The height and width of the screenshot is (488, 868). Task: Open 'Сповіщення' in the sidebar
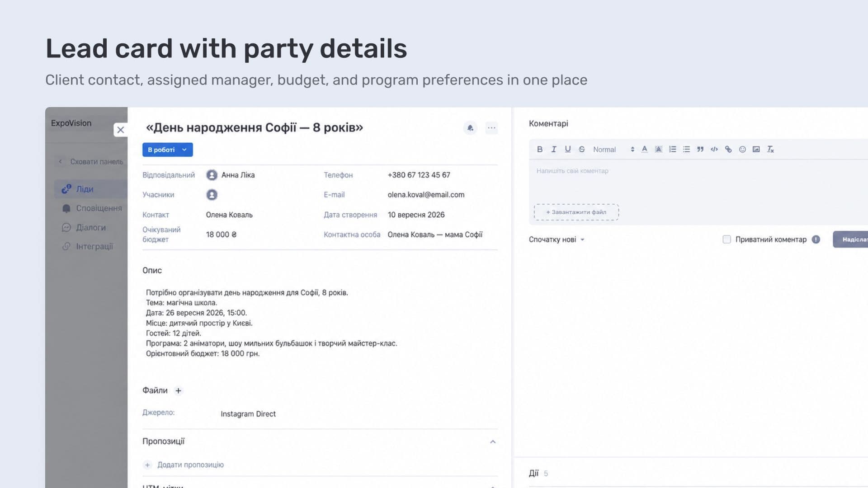(92, 208)
